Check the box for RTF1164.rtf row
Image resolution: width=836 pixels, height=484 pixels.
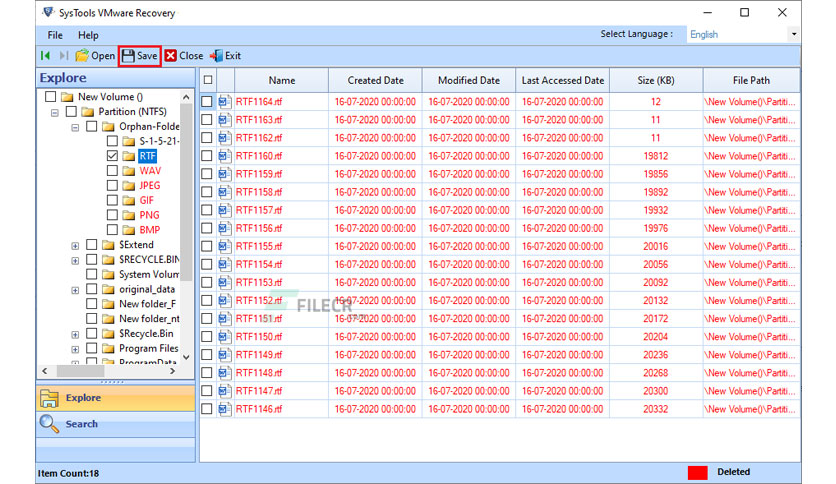[x=207, y=101]
